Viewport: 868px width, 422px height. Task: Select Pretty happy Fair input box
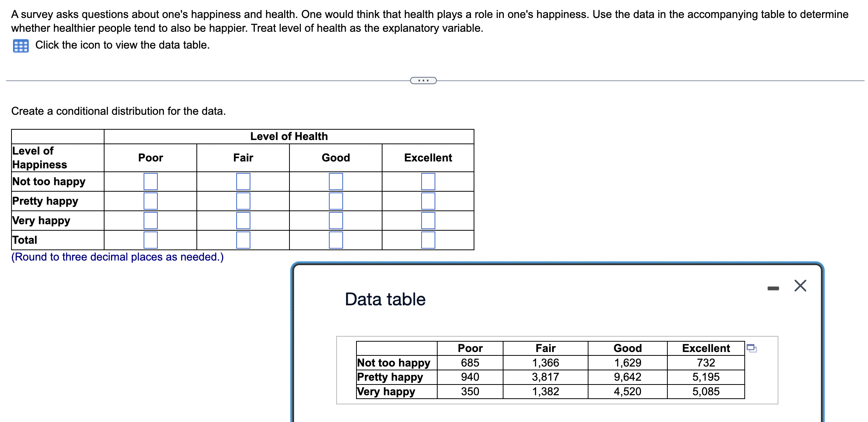pyautogui.click(x=243, y=201)
